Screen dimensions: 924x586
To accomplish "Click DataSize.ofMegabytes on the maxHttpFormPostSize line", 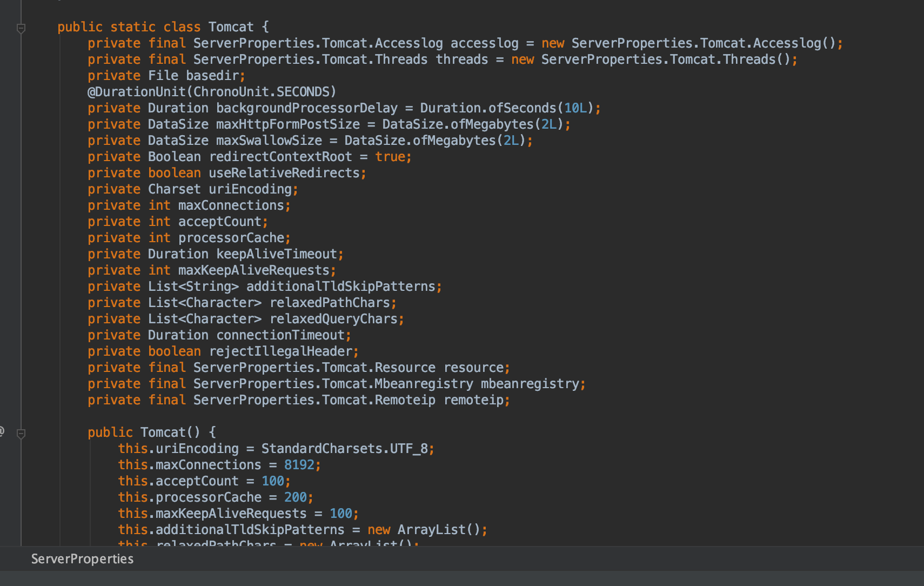I will 458,124.
